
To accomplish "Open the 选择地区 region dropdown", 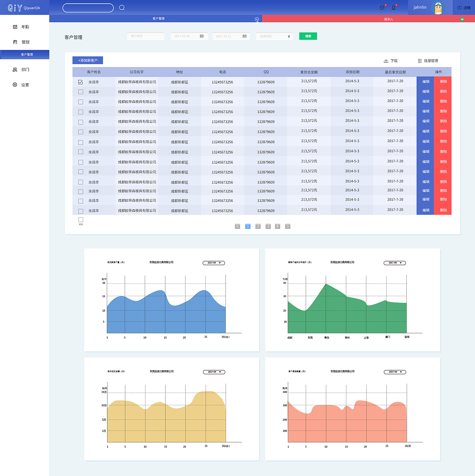I will point(274,36).
